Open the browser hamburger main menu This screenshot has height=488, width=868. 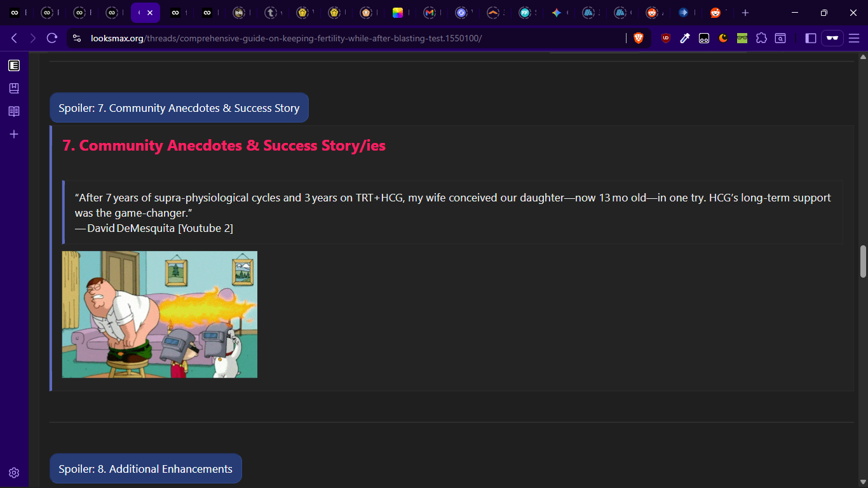(x=854, y=38)
